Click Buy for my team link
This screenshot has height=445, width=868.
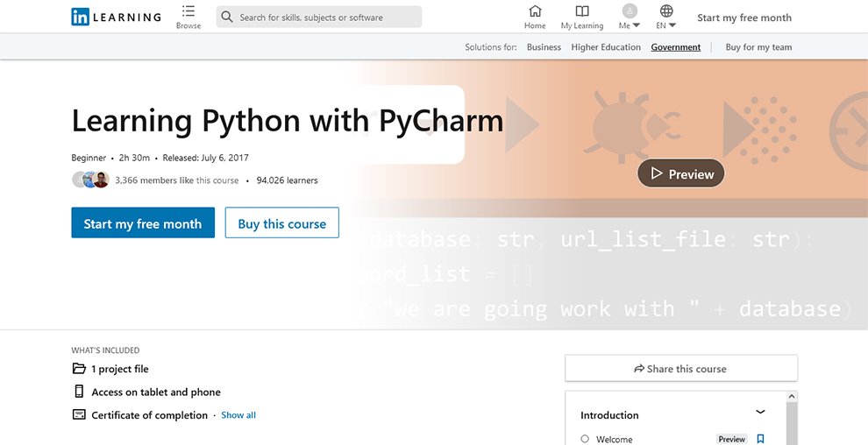tap(758, 47)
